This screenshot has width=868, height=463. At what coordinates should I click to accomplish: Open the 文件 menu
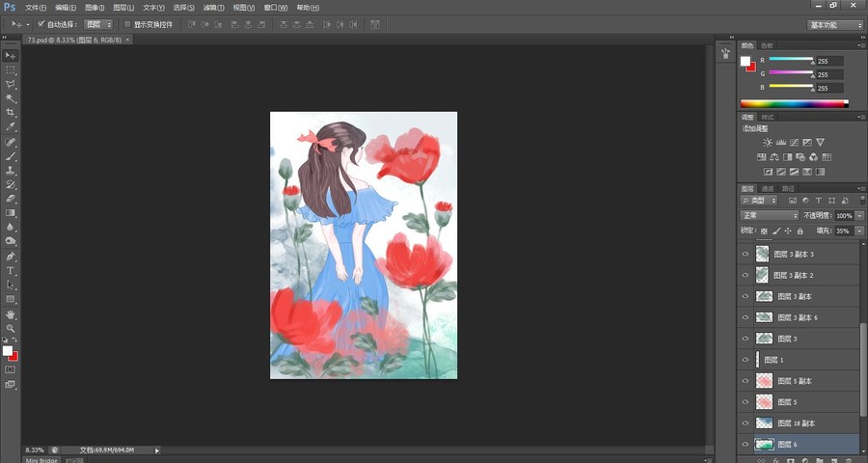pos(36,8)
